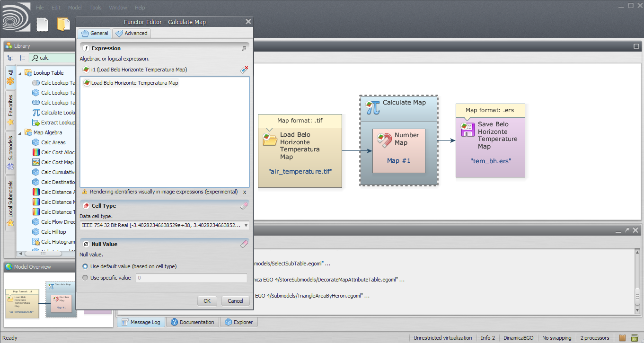Click the eraser icon in Cell Type header
This screenshot has height=343, width=644.
click(244, 206)
